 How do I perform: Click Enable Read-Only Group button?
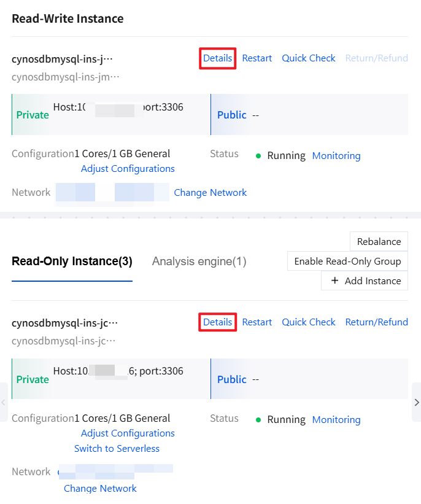(x=347, y=261)
